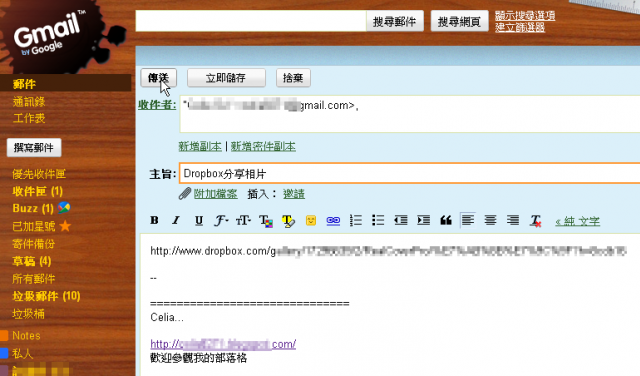Screen dimensions: 640x376
Task: Apply blockquote formatting
Action: coord(446,221)
